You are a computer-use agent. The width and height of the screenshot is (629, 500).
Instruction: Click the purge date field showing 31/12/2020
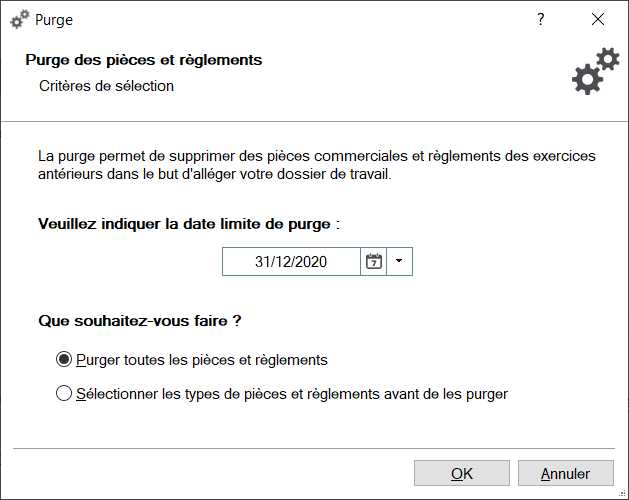[x=291, y=262]
